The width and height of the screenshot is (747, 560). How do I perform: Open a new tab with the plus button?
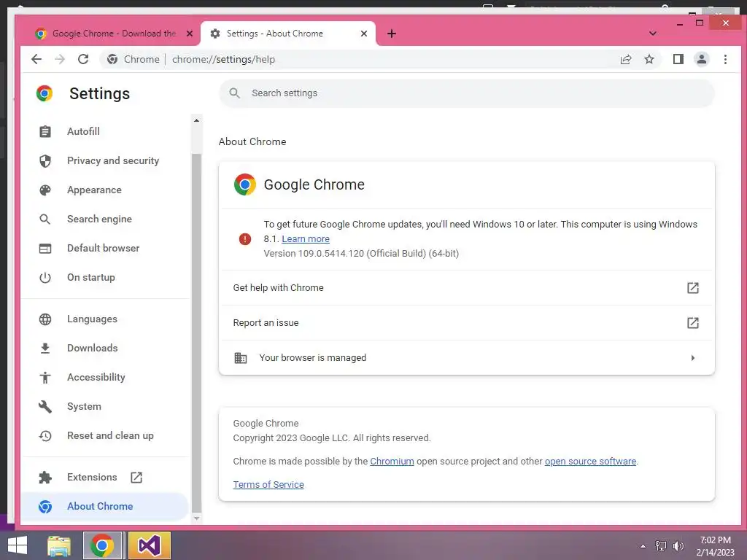click(x=392, y=34)
